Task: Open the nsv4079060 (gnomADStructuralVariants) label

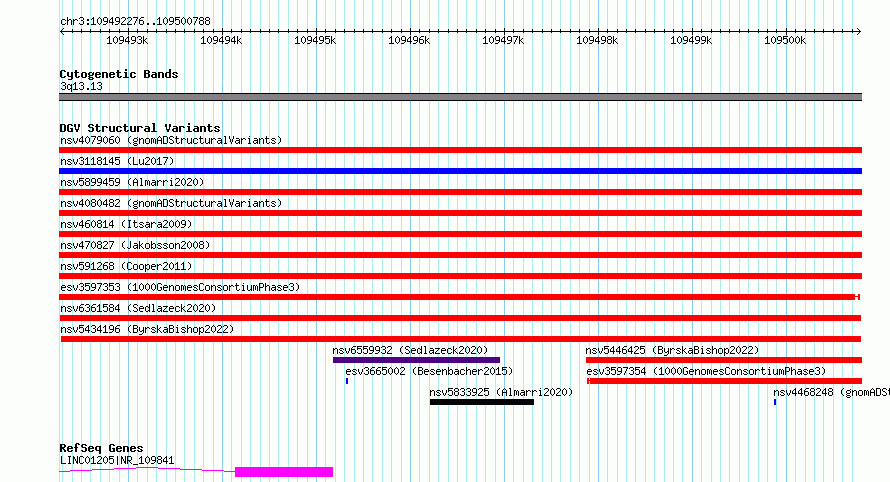Action: pos(171,140)
